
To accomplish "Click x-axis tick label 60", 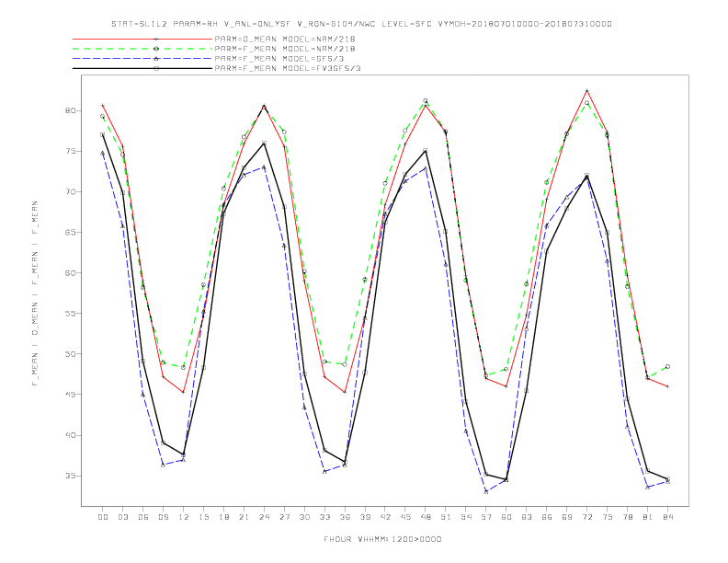I will point(506,517).
